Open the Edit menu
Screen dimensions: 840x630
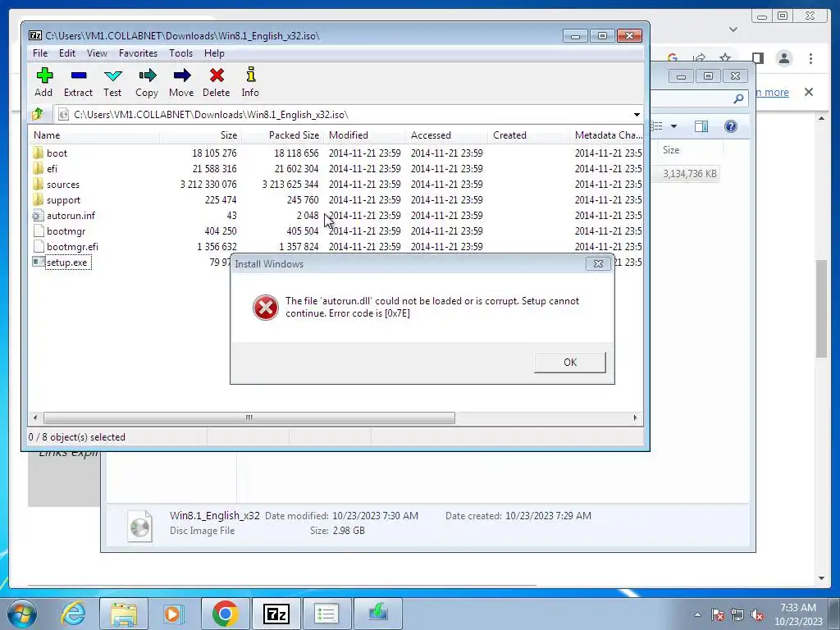point(67,53)
